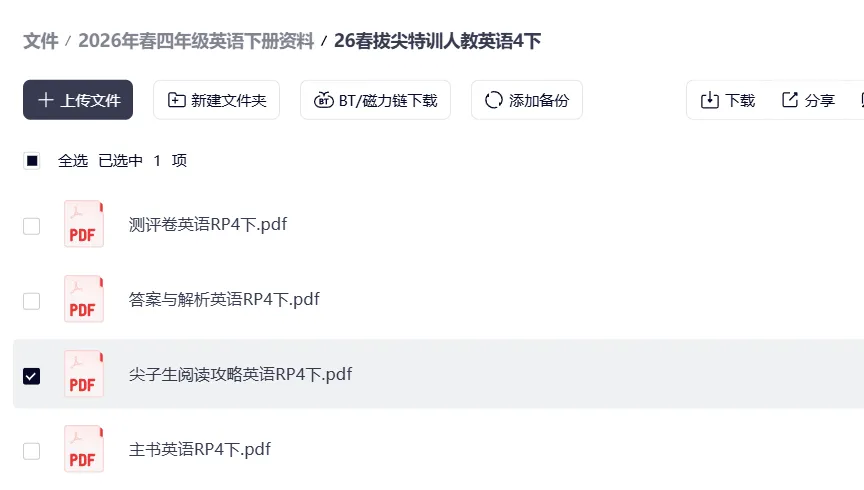864x490 pixels.
Task: Click PDF icon of 测评卷英语RP4下.pdf
Action: (83, 225)
